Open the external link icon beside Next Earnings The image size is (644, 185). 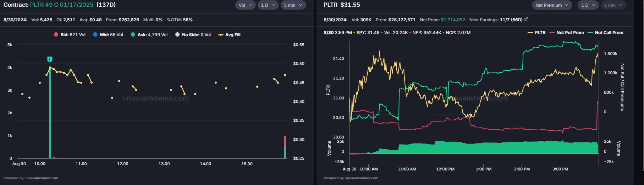coord(526,20)
